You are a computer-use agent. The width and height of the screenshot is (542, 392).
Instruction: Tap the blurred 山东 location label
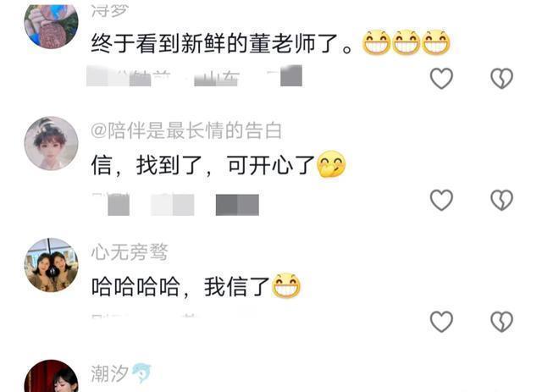tap(217, 78)
